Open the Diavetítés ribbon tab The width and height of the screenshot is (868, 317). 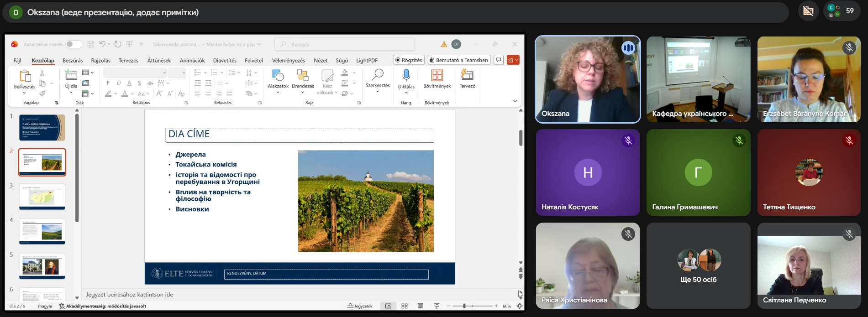tap(225, 60)
